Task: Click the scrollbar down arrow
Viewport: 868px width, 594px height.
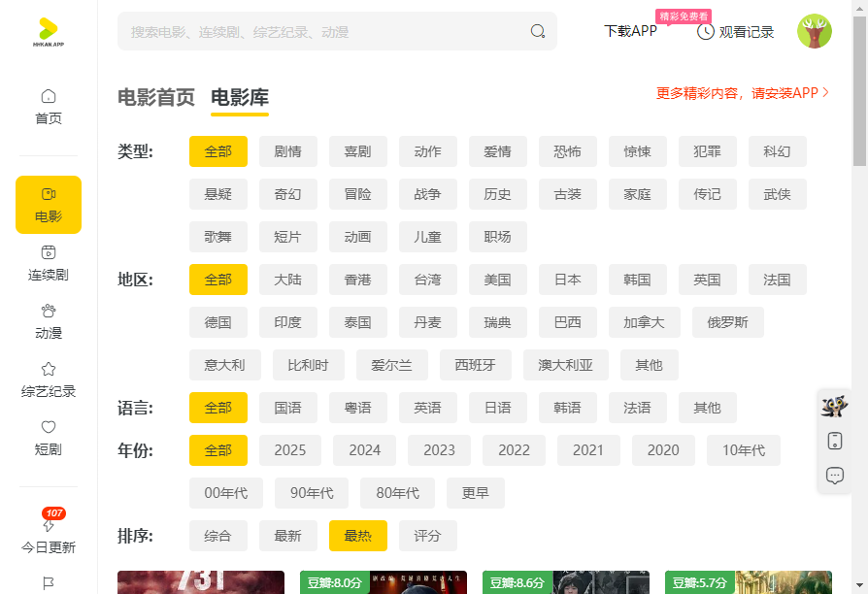Action: tap(859, 585)
